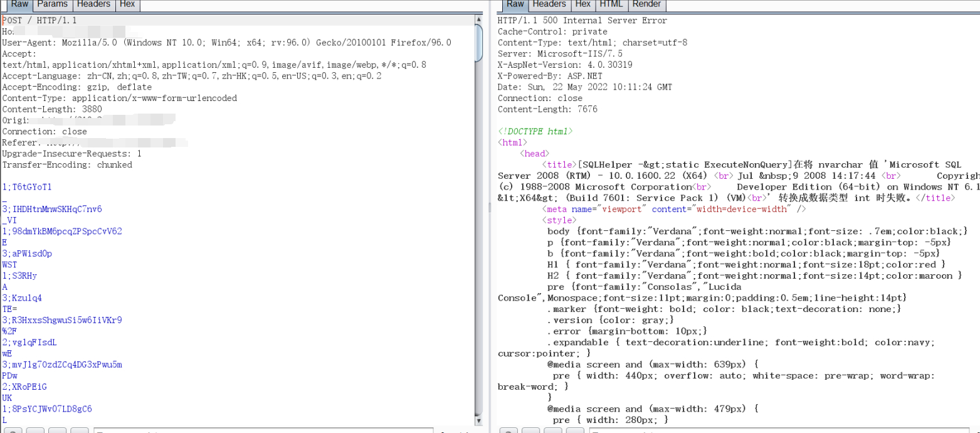This screenshot has width=980, height=433.
Task: Click the response Content-Type: text/html header
Action: (593, 43)
